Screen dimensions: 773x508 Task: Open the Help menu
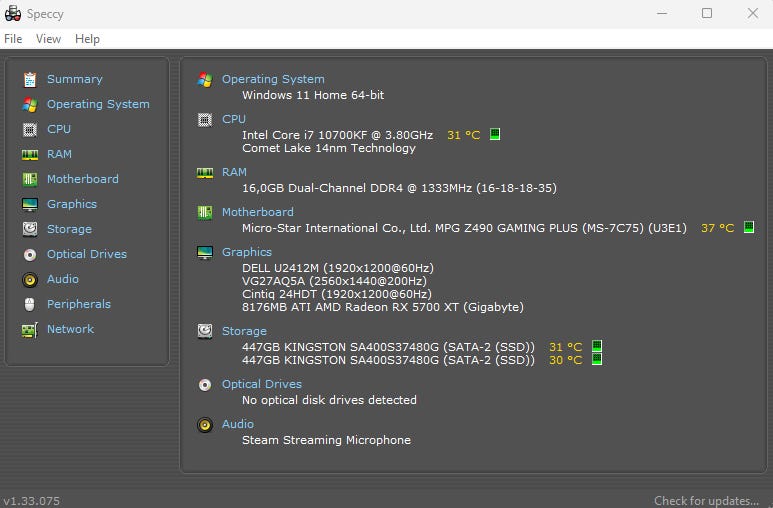click(x=87, y=39)
